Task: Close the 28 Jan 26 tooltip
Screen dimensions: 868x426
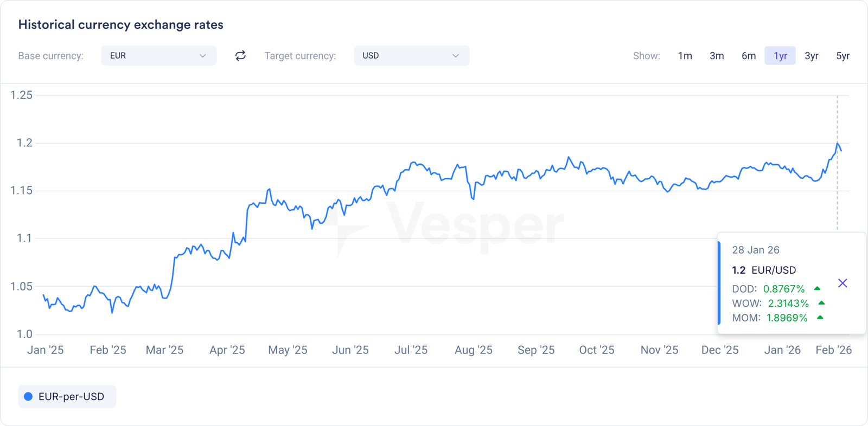Action: pos(843,283)
